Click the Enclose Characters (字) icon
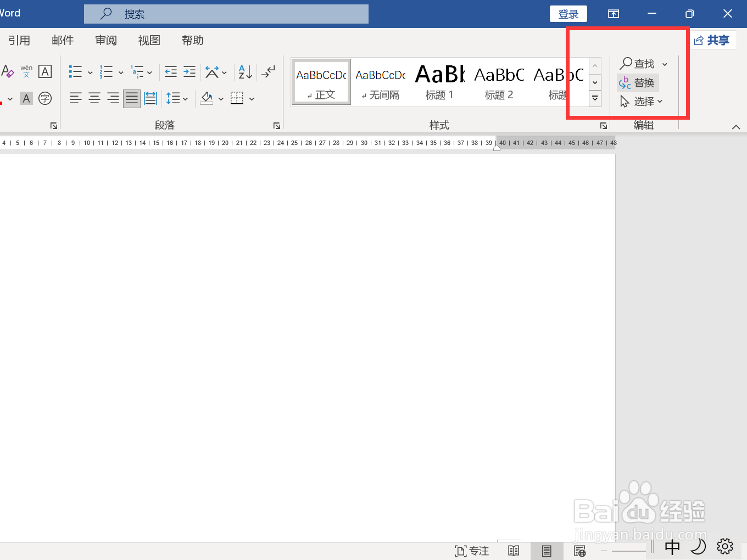 [45, 99]
